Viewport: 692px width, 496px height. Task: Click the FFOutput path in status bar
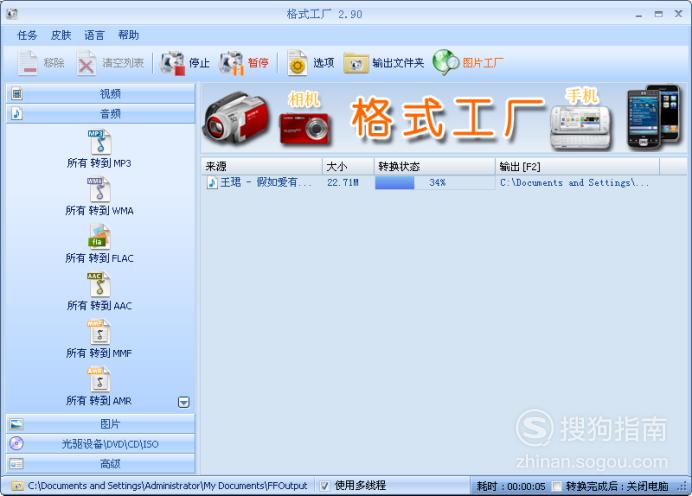tap(168, 486)
